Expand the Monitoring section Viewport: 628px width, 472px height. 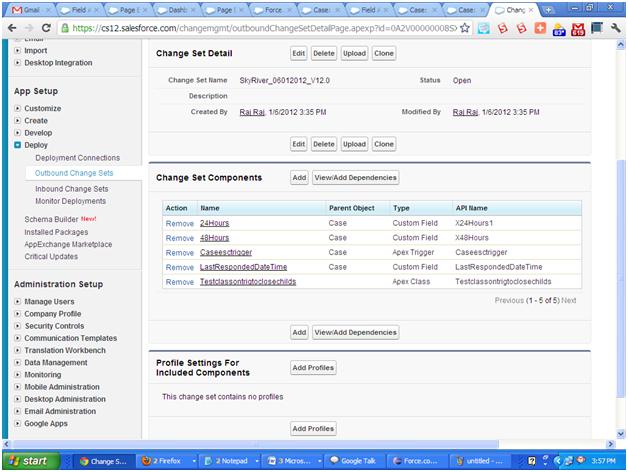pos(17,375)
